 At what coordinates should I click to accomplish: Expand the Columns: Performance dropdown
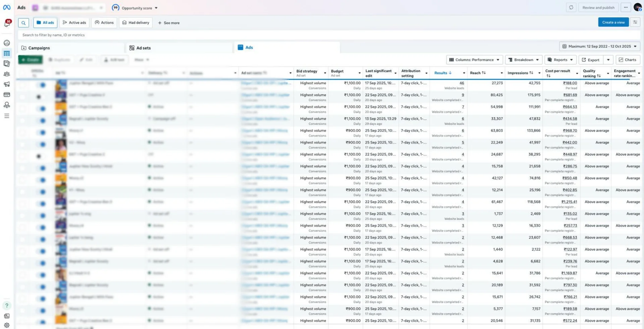474,60
